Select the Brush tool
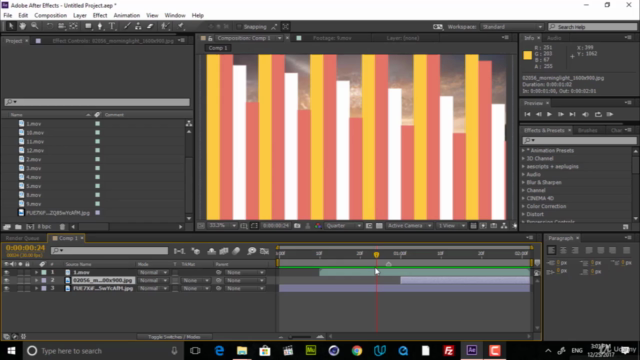Viewport: 640px width, 360px height. coord(127,26)
